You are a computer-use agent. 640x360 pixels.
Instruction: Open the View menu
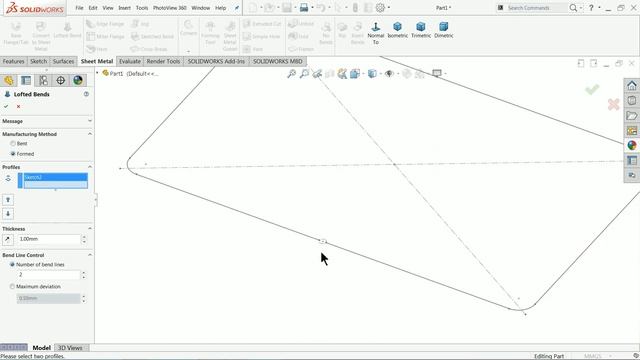pos(108,8)
